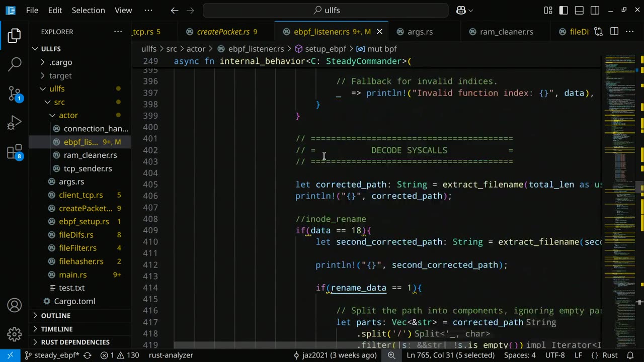Toggle the bottom panel visibility
This screenshot has height=362, width=644.
point(579,10)
